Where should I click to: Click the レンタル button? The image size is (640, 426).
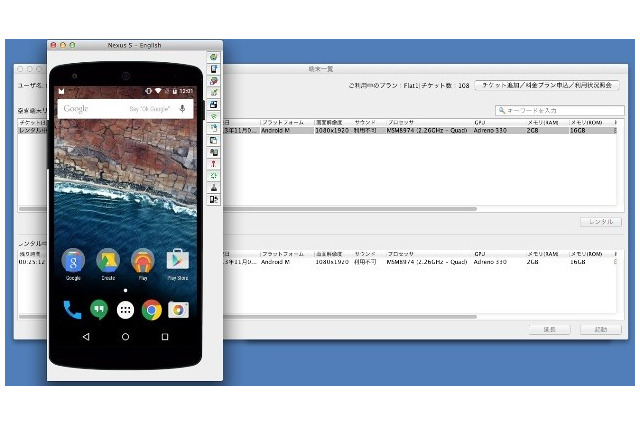pyautogui.click(x=601, y=222)
